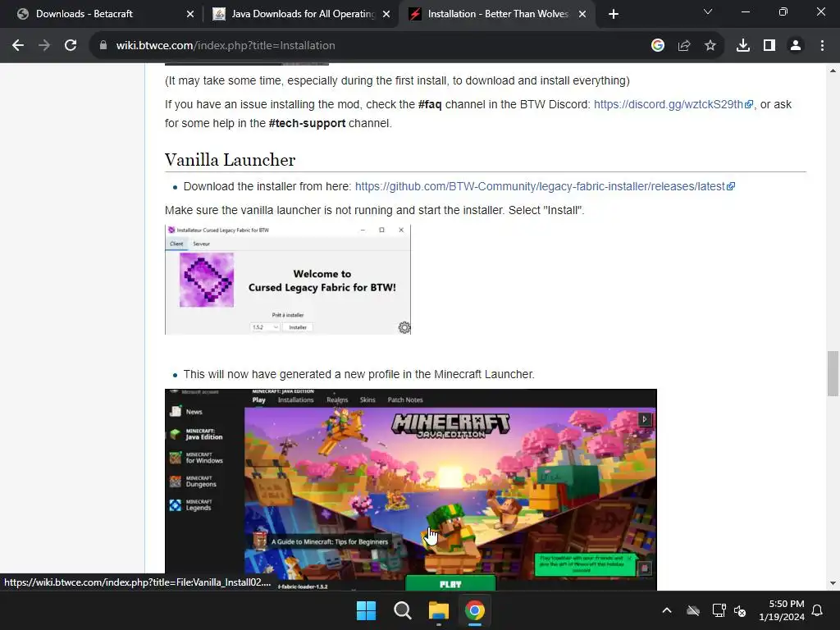This screenshot has width=840, height=630.
Task: Click the OneDrive cloud tray icon
Action: coord(693,610)
